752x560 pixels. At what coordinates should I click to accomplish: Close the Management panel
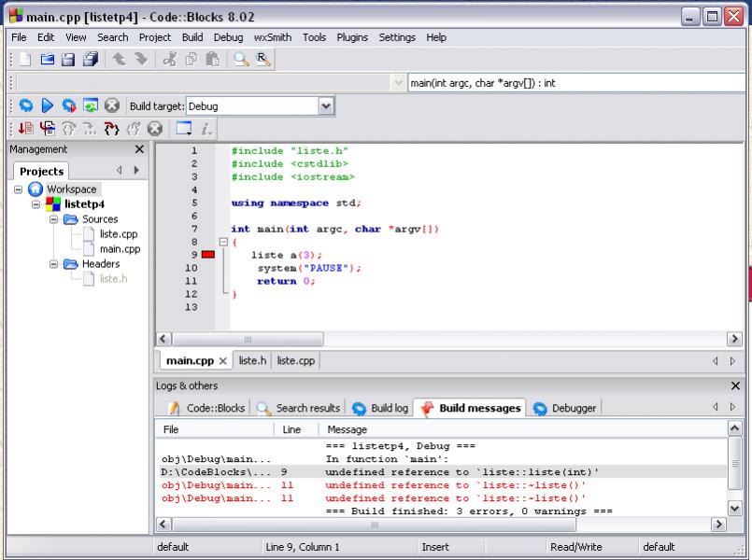click(x=139, y=149)
